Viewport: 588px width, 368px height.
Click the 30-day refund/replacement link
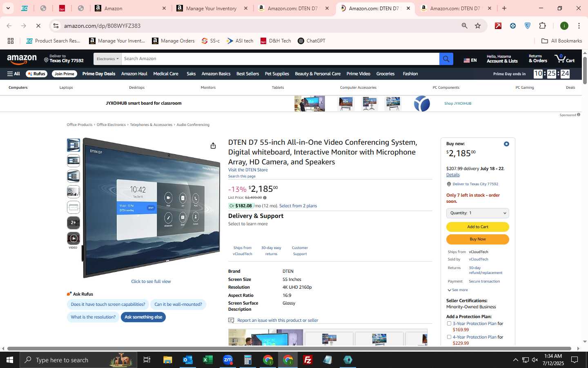(486, 270)
